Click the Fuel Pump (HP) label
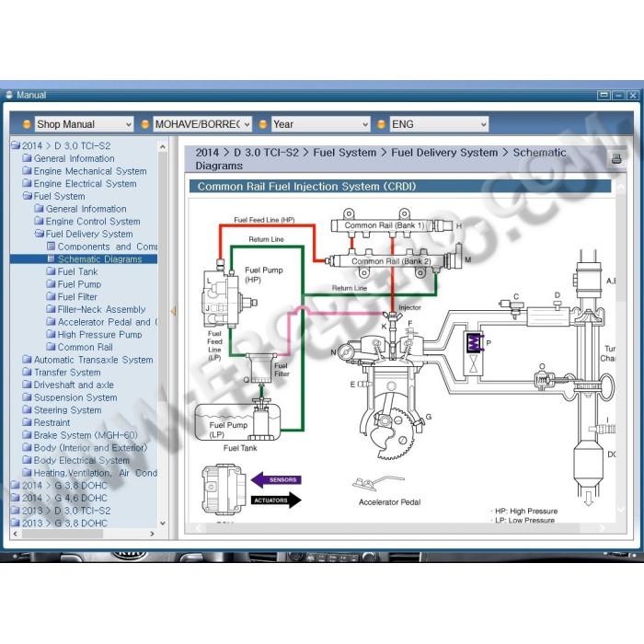This screenshot has width=644, height=644. (x=264, y=275)
